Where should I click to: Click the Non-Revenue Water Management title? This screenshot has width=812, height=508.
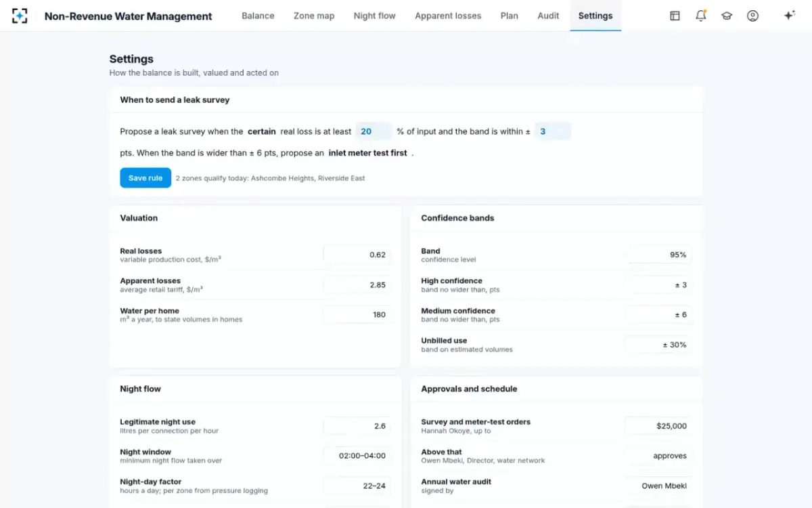tap(128, 16)
